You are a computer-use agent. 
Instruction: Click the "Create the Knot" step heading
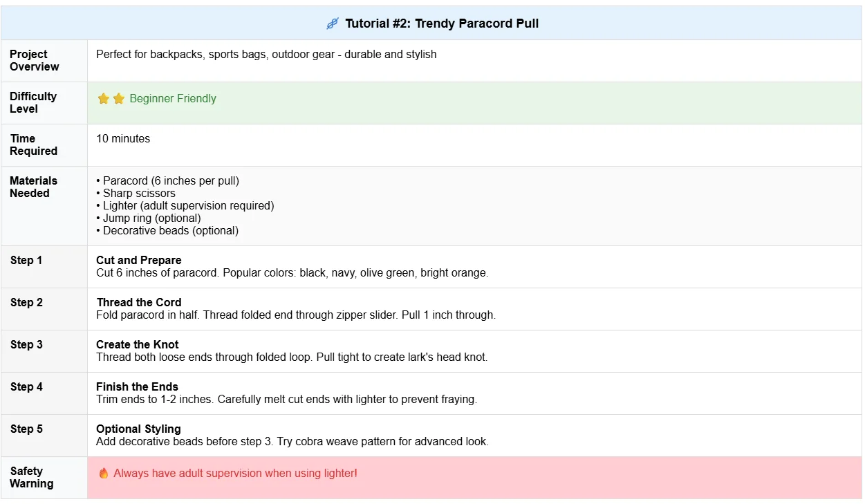[x=138, y=345]
